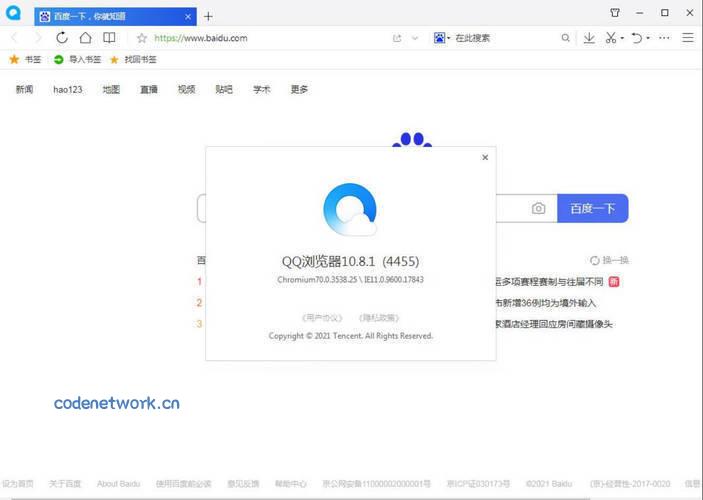
Task: Minimize the browser window
Action: (x=640, y=13)
